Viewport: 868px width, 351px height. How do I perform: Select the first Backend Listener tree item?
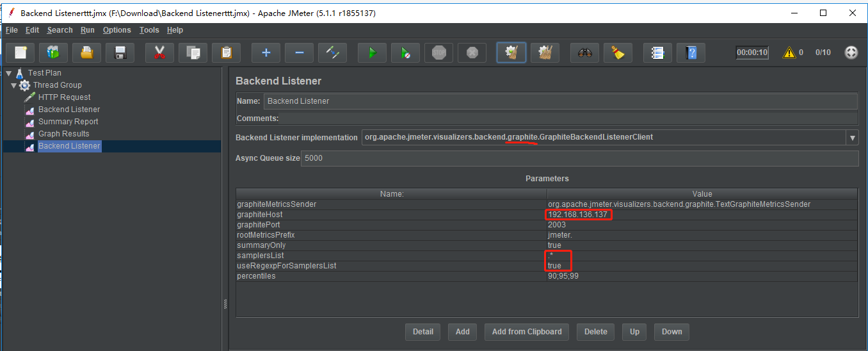tap(69, 110)
